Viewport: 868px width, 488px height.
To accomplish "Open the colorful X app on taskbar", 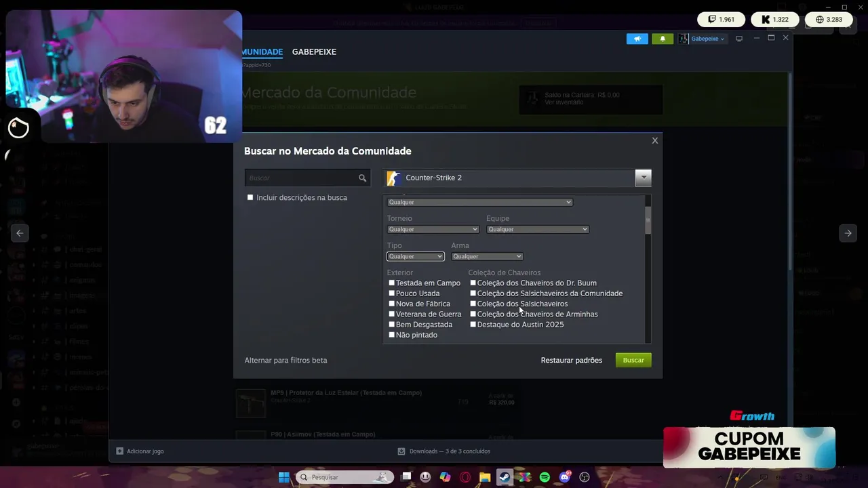I will pos(525,477).
